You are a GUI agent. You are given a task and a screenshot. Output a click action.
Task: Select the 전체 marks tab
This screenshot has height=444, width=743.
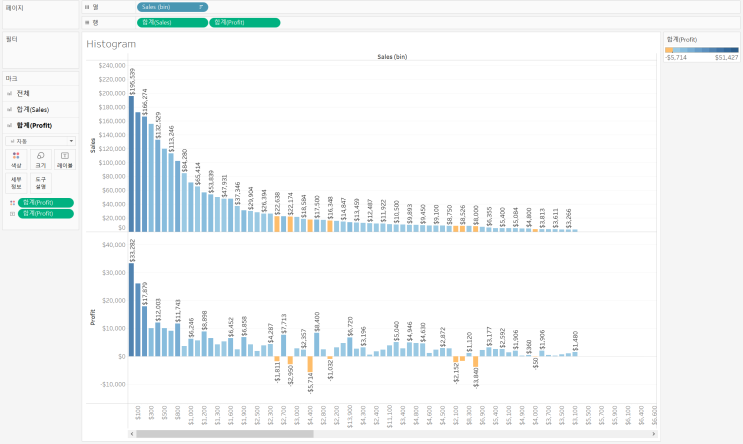coord(41,94)
